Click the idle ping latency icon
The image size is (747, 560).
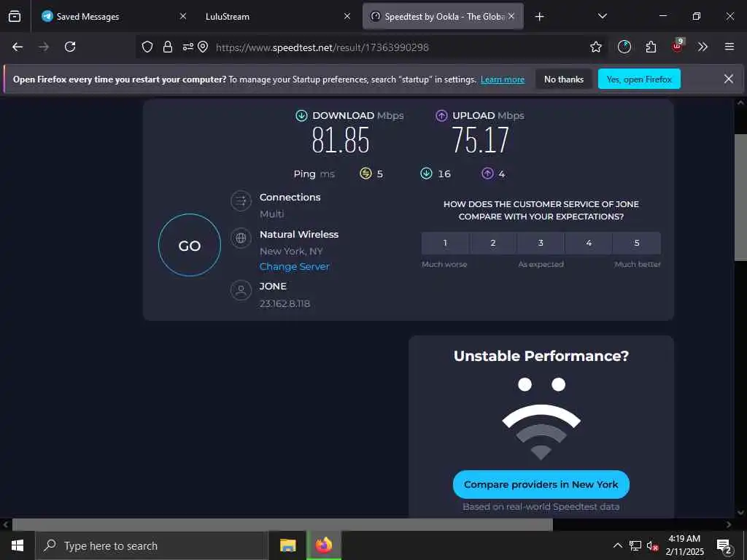pos(365,174)
